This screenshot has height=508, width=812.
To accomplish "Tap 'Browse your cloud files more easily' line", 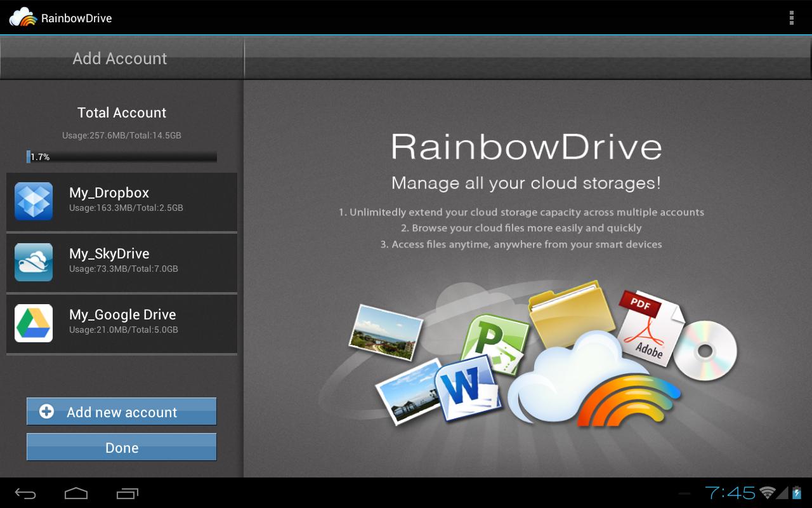I will [521, 228].
